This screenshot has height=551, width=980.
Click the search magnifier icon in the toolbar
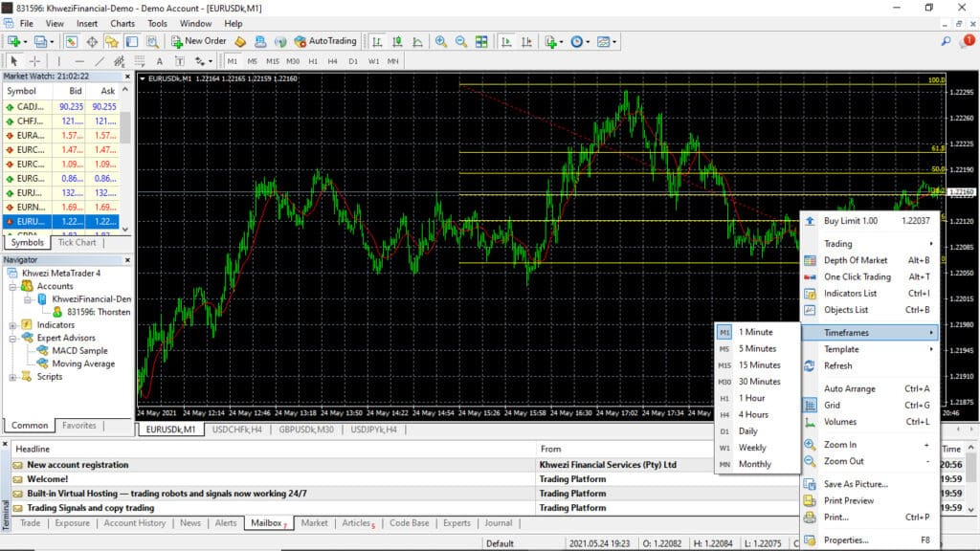(947, 41)
